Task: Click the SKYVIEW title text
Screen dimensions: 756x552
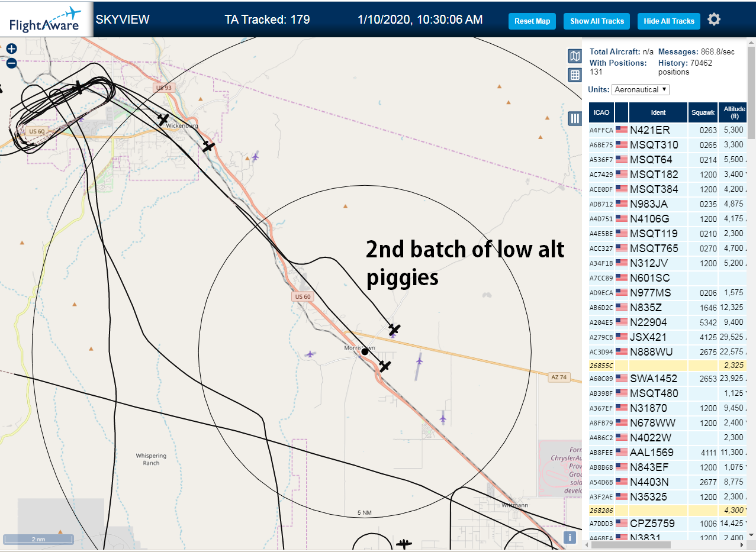Action: tap(123, 20)
